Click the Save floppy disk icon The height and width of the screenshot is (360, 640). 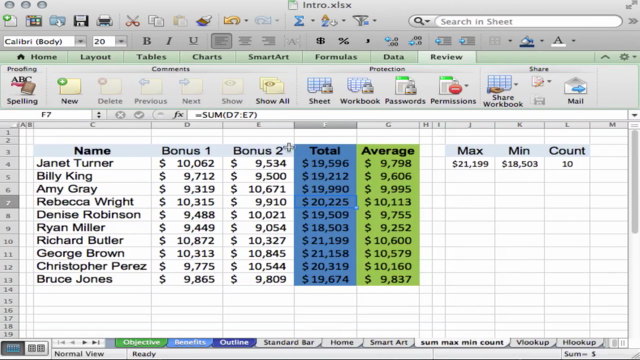[x=81, y=21]
